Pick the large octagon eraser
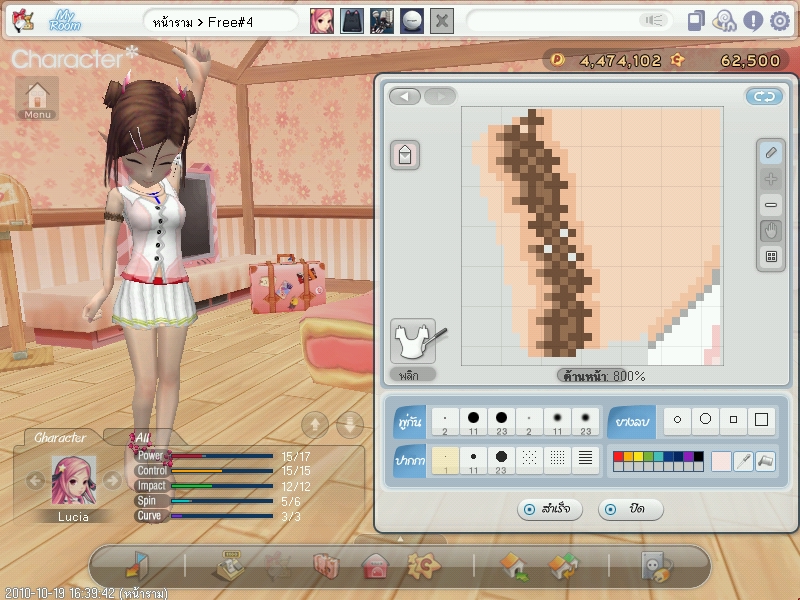Screen dimensions: 800x600 coord(705,420)
